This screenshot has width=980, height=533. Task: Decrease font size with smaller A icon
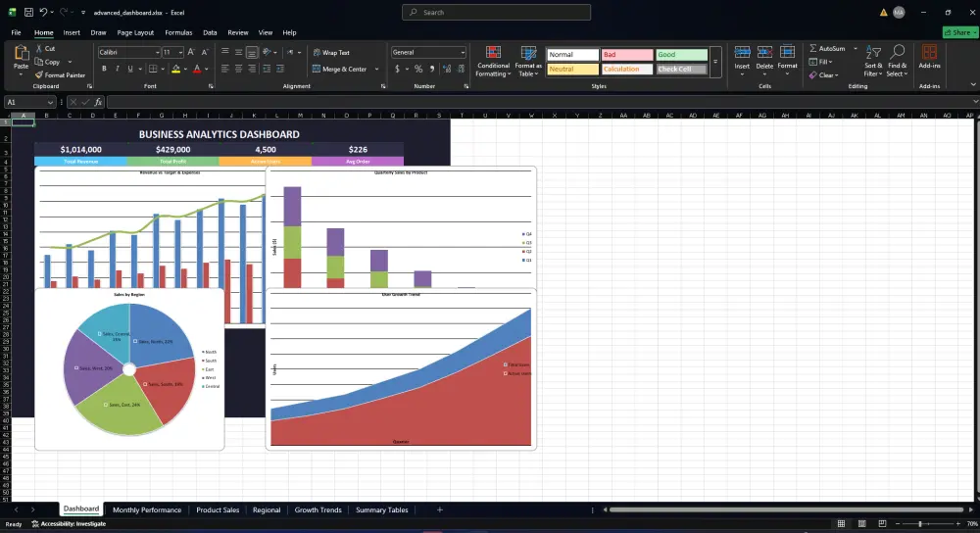[205, 53]
